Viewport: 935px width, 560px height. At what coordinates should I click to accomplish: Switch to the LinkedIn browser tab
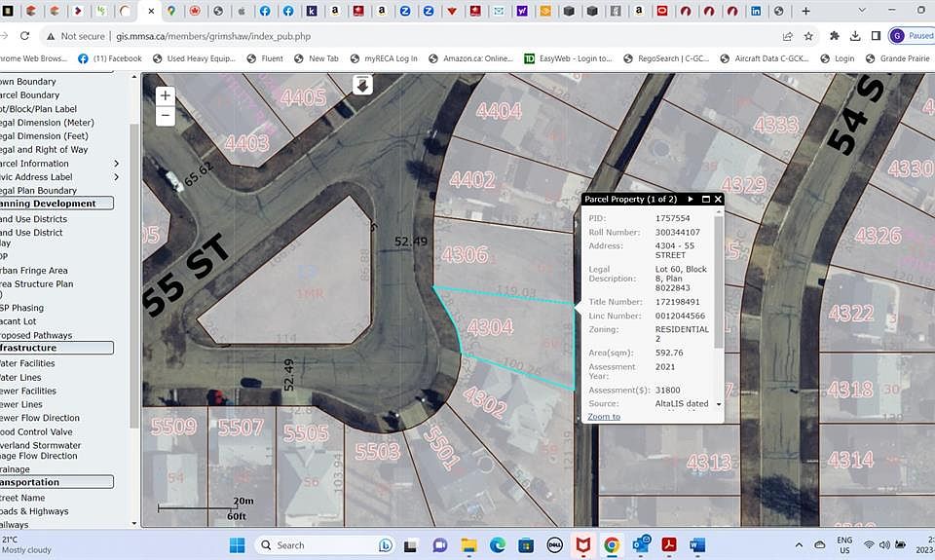(756, 11)
